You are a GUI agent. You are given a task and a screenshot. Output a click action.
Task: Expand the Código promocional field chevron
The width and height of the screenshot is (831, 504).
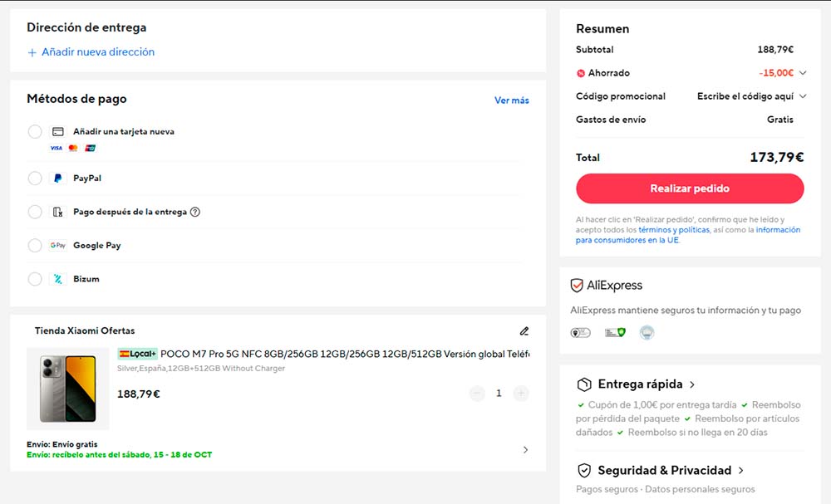point(803,96)
